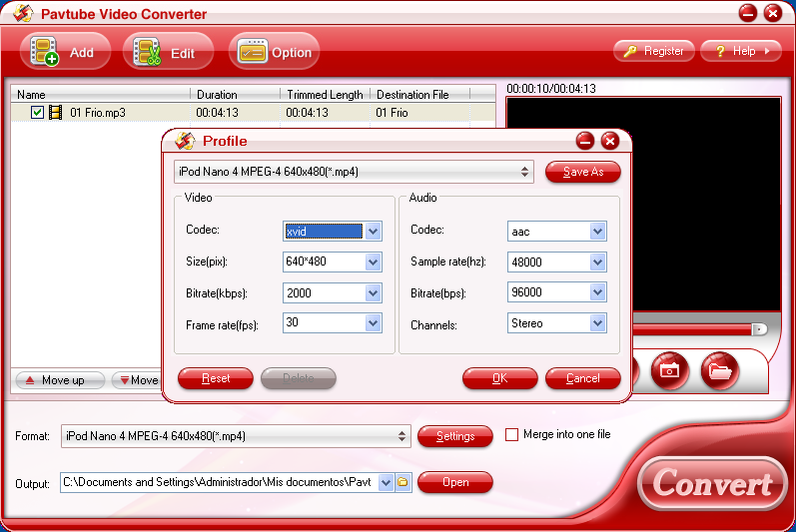Click the Move up button
796x532 pixels.
(60, 380)
